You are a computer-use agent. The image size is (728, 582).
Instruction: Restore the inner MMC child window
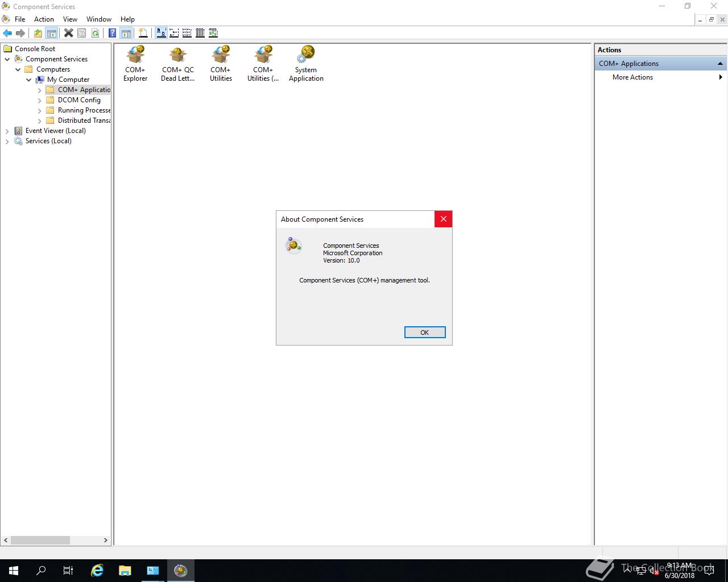711,19
